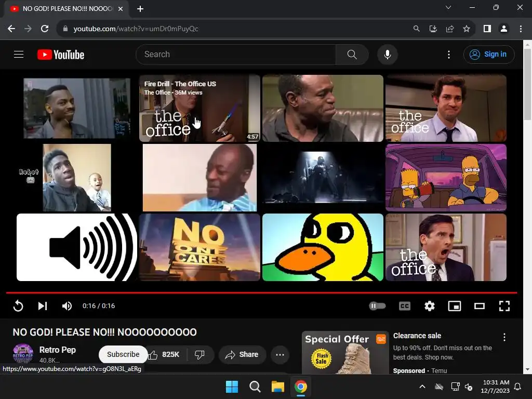Open the Robot labeled suggested video
Viewport: 532px width, 399px height.
tap(77, 178)
